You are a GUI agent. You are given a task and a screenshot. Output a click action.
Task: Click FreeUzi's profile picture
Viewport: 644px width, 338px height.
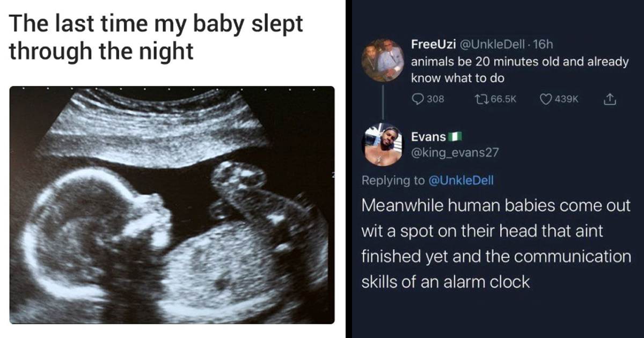click(383, 61)
